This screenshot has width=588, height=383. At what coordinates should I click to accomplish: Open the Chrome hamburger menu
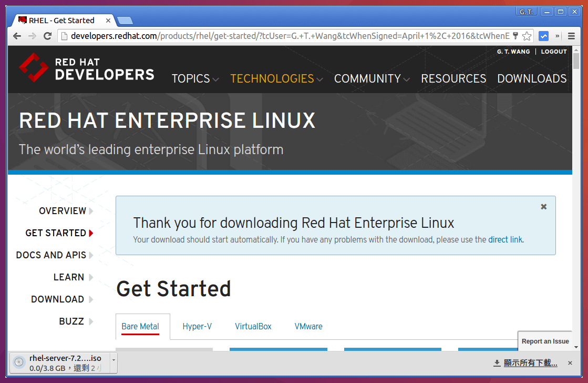point(572,36)
